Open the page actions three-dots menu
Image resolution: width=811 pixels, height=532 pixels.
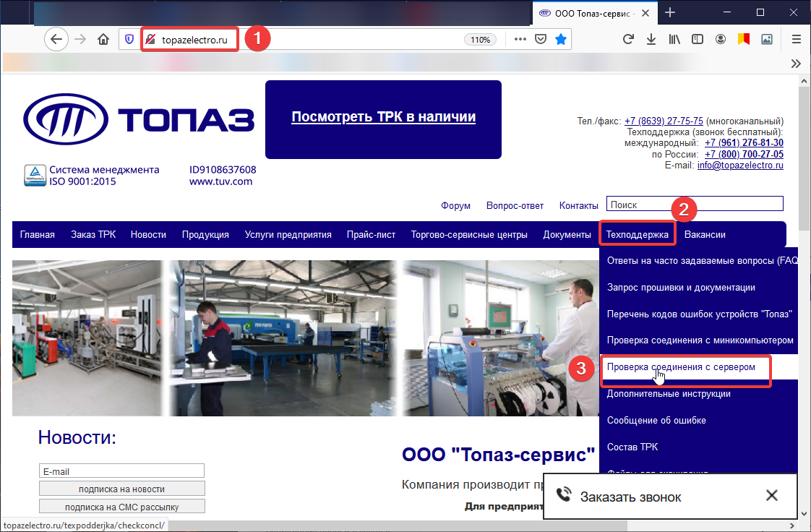(520, 39)
